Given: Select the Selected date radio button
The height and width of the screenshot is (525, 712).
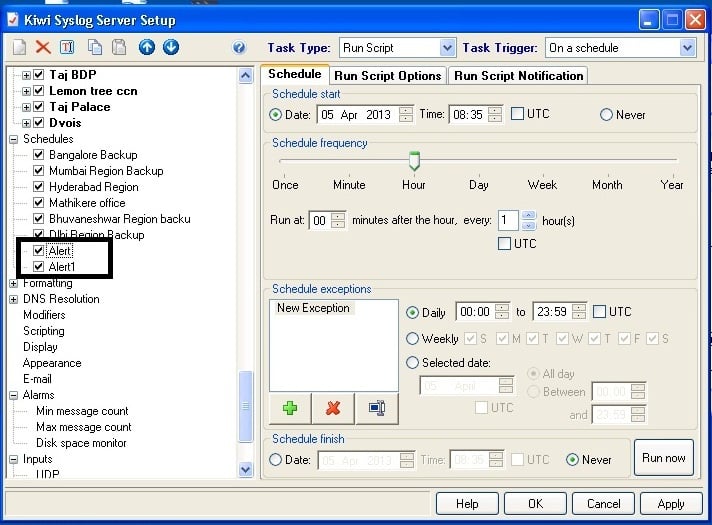Looking at the screenshot, I should point(412,362).
